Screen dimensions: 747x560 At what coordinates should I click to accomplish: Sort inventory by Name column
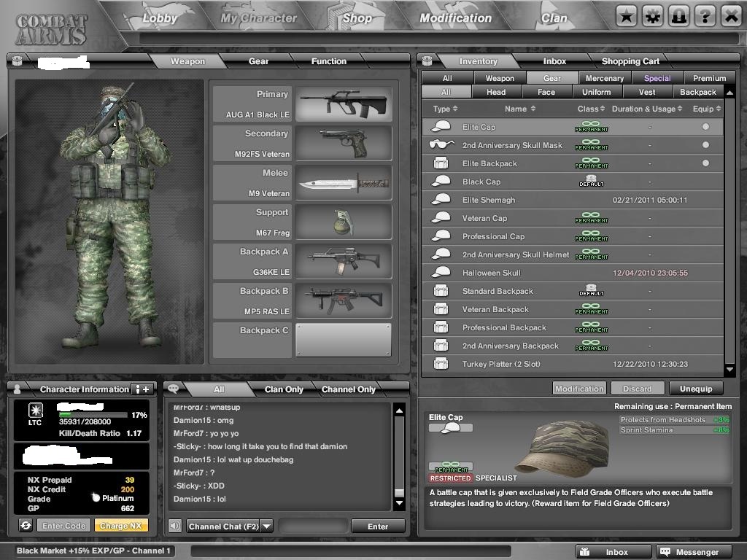point(520,109)
